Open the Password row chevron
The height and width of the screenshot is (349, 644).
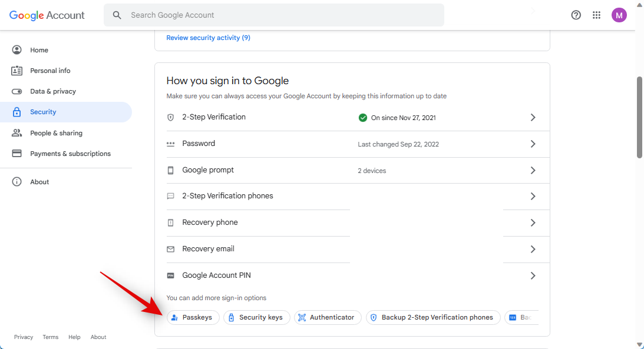(x=533, y=144)
